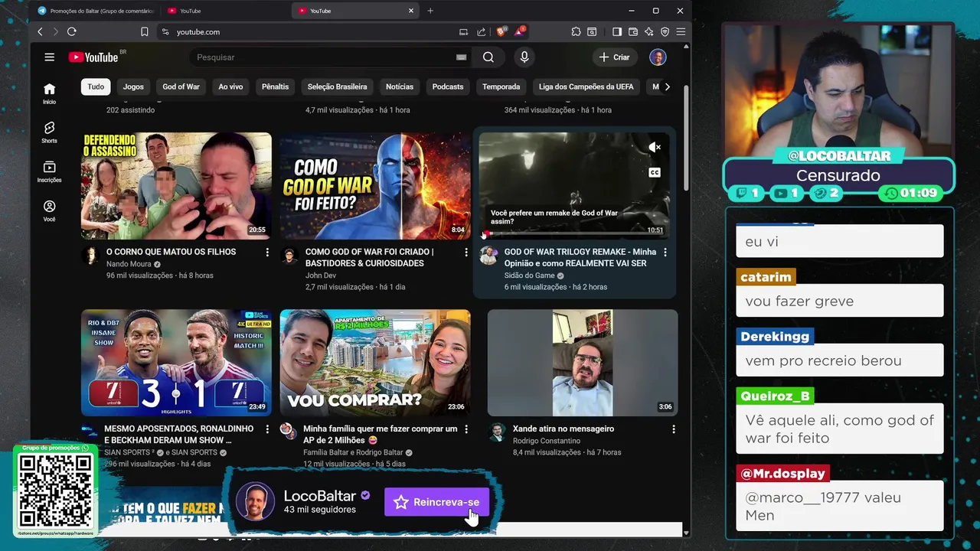Select the Temporada chip
This screenshot has height=551, width=980.
[501, 86]
